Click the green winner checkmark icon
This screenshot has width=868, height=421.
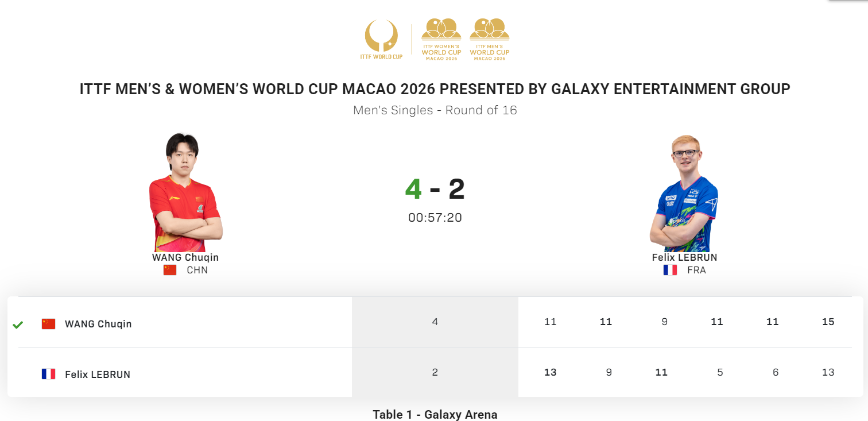[x=18, y=325]
